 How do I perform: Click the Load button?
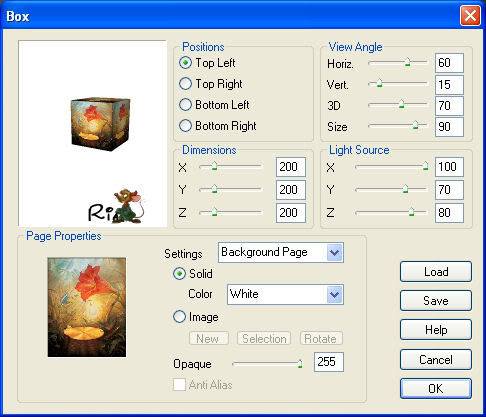(x=436, y=272)
